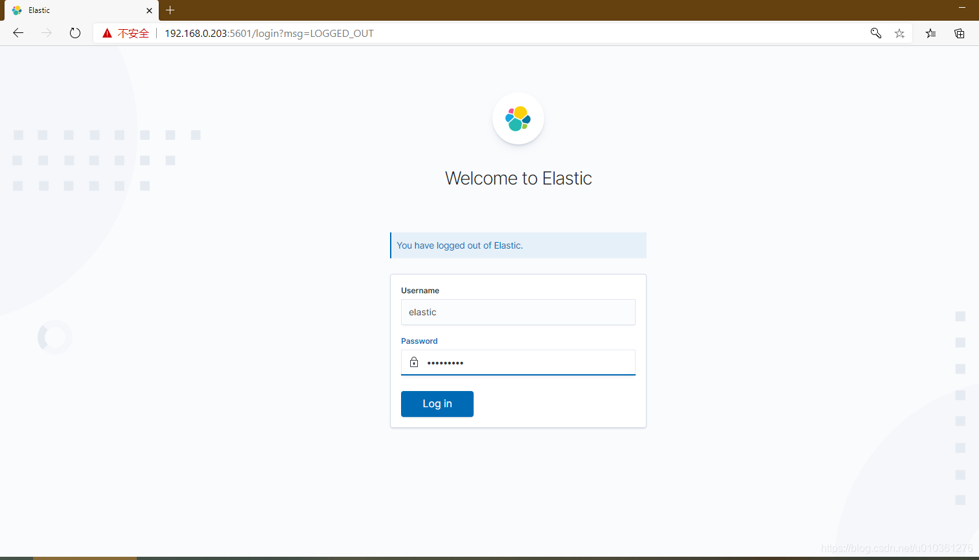Focus the Password input field
This screenshot has height=560, width=979.
pos(518,363)
